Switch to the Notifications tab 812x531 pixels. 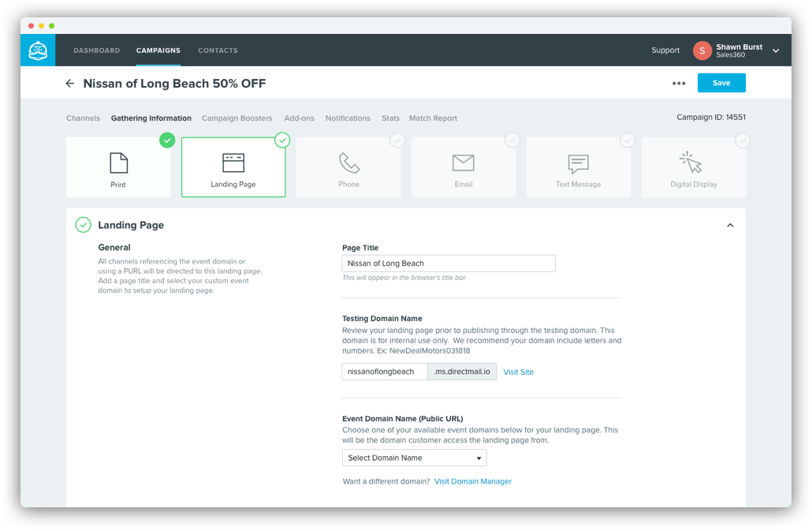coord(348,118)
